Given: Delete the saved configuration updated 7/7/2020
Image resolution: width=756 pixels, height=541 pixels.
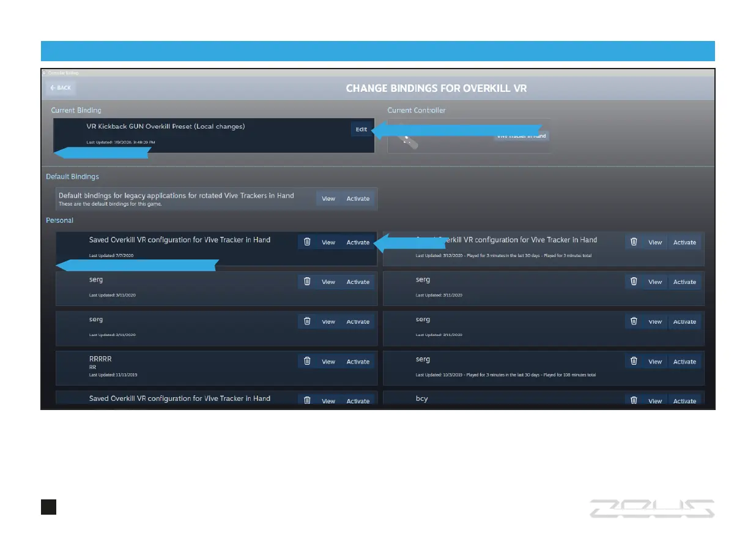Looking at the screenshot, I should coord(308,242).
